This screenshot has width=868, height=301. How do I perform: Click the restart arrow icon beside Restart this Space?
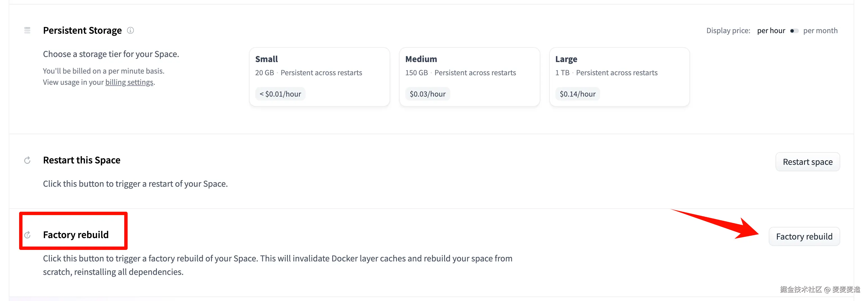(x=27, y=160)
